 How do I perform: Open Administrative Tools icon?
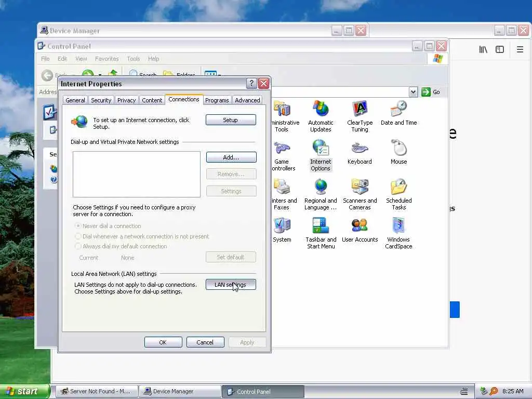tap(285, 116)
